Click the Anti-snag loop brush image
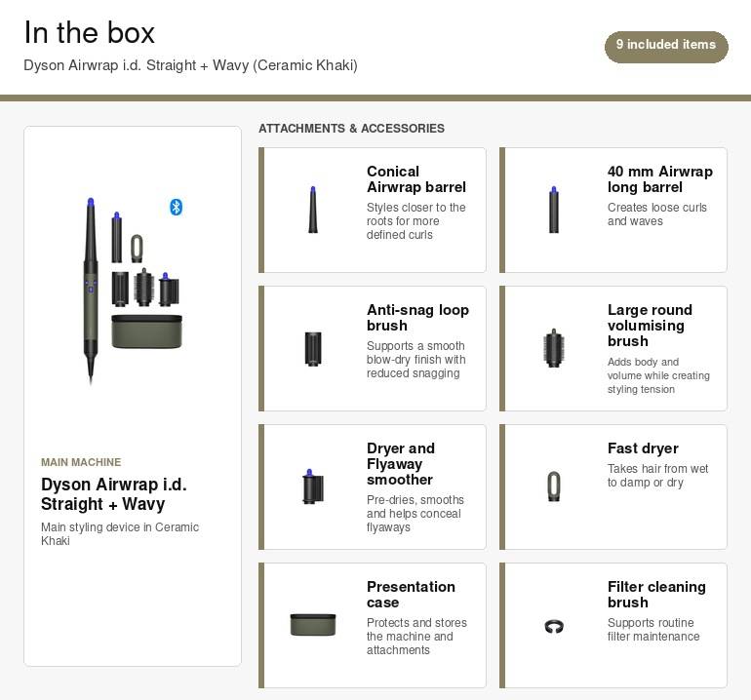The image size is (751, 700). 313,349
